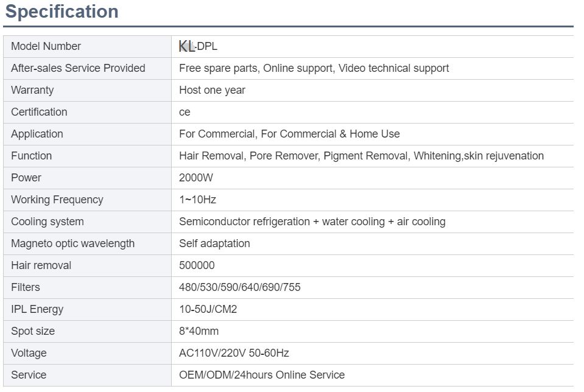Click the Magneto optic wavelength label

(72, 244)
